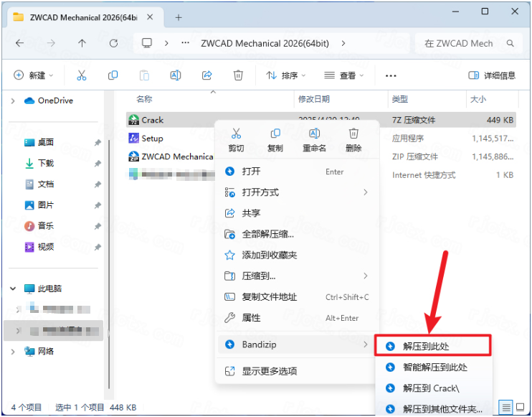The height and width of the screenshot is (417, 532).
Task: Open the View dropdown in toolbar
Action: click(x=344, y=75)
